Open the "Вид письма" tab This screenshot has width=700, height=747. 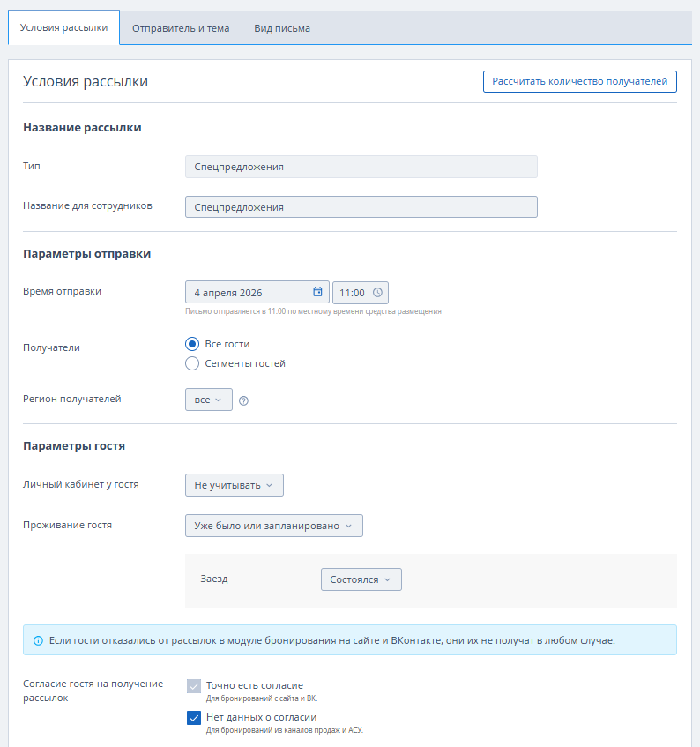point(282,28)
